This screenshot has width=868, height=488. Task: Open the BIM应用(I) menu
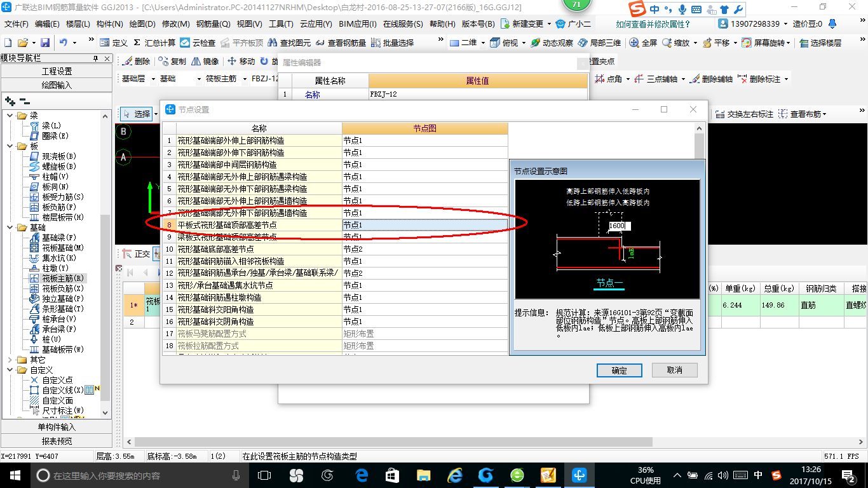point(358,24)
